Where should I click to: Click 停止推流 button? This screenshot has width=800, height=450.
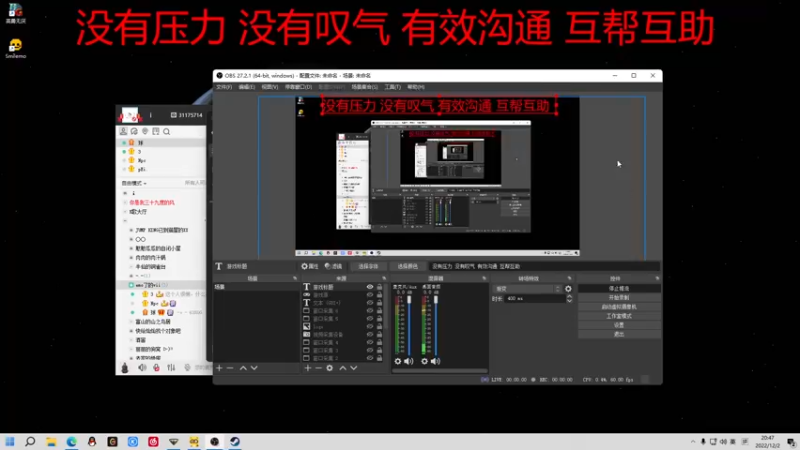click(619, 289)
